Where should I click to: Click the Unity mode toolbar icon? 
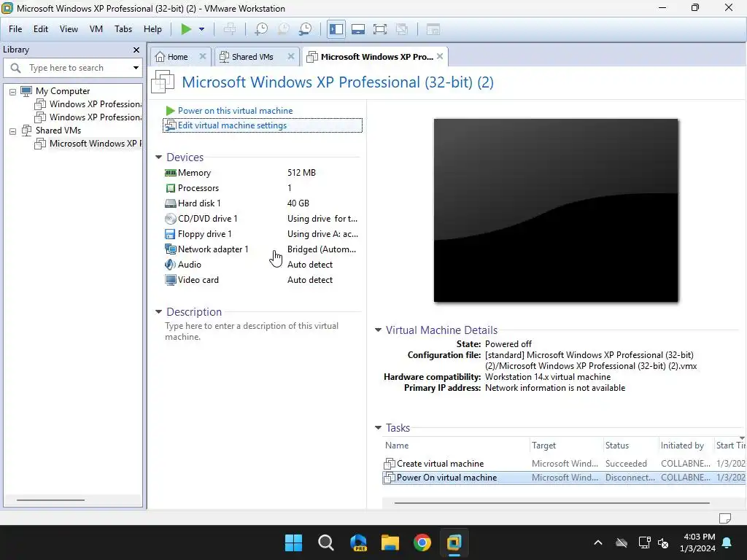(402, 29)
